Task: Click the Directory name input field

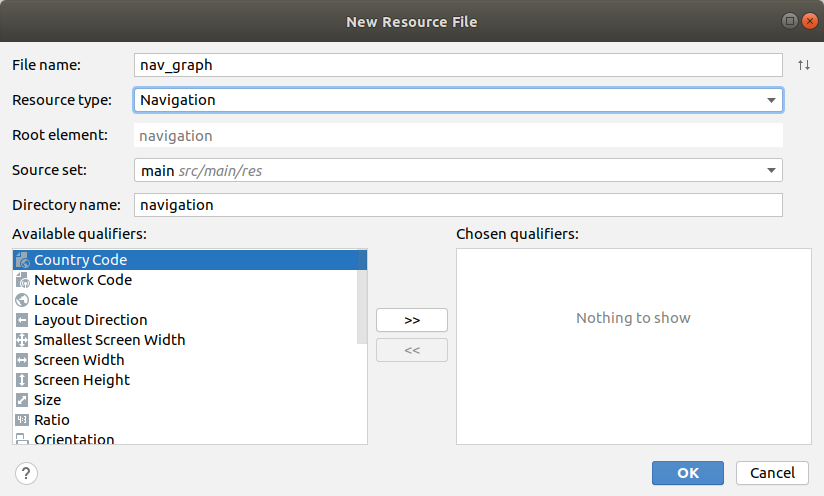Action: pos(458,205)
